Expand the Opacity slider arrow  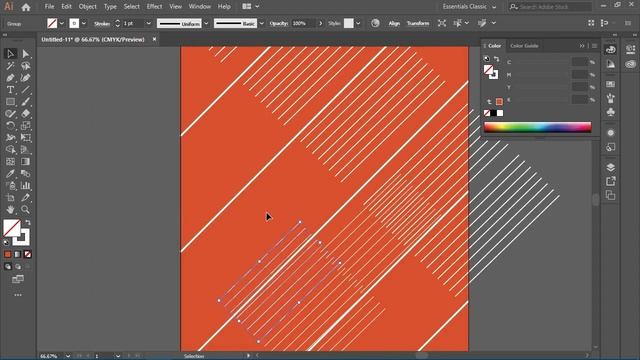[320, 23]
